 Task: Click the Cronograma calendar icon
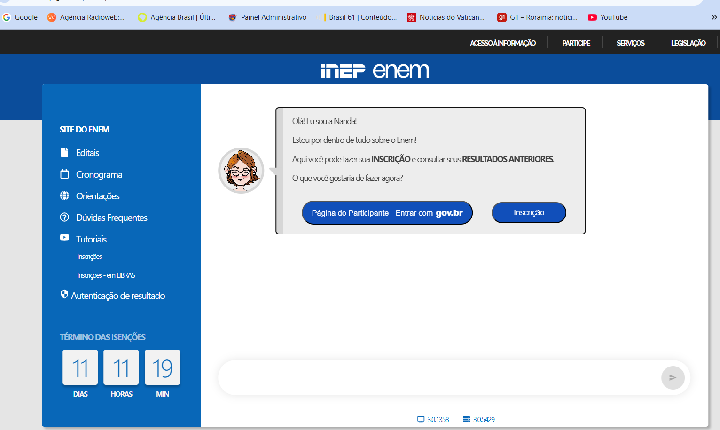click(x=64, y=175)
